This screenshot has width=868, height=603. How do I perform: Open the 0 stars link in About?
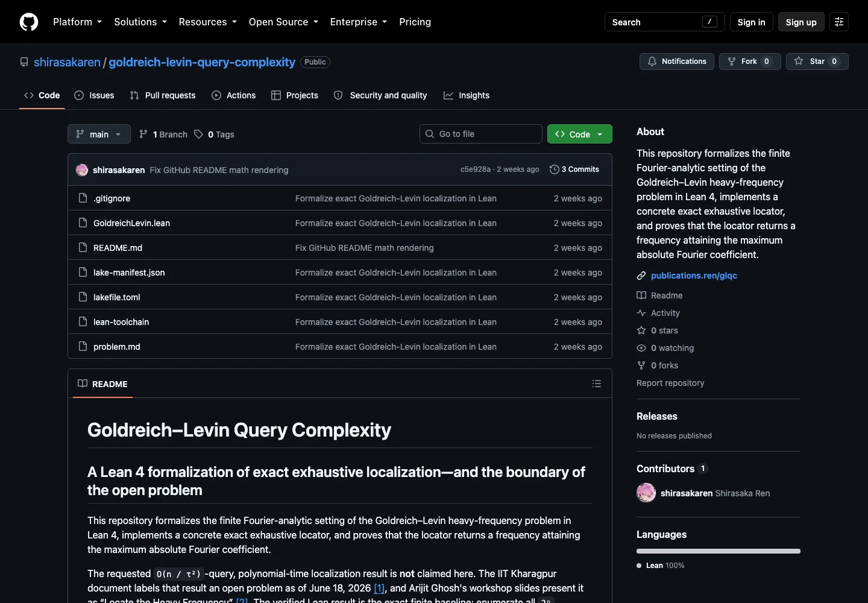coord(657,330)
